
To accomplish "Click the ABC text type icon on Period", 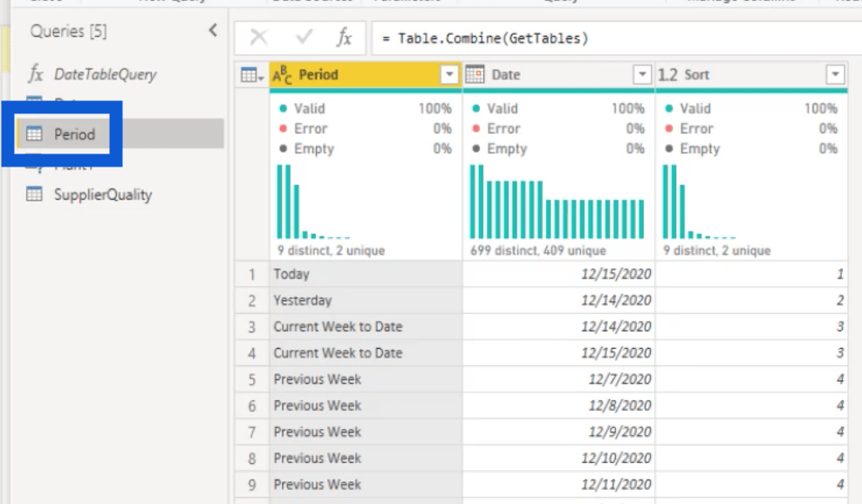I will [x=282, y=75].
